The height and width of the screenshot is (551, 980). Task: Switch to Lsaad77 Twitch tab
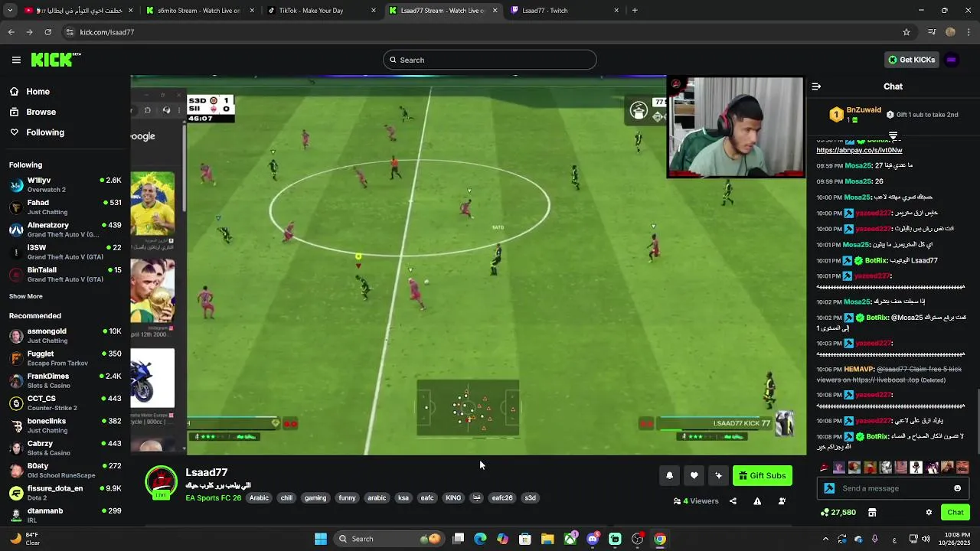coord(565,11)
